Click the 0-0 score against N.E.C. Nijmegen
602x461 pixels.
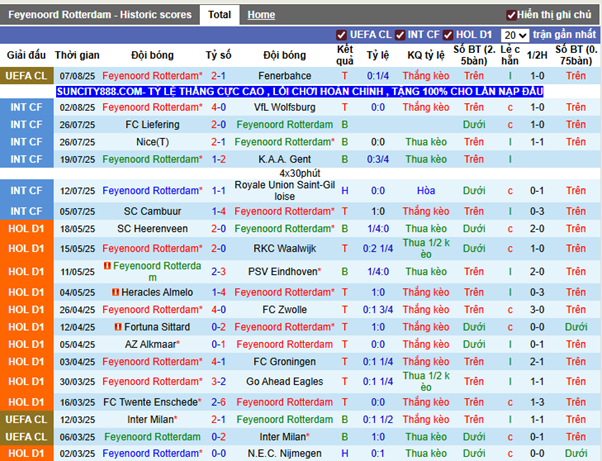pyautogui.click(x=218, y=453)
